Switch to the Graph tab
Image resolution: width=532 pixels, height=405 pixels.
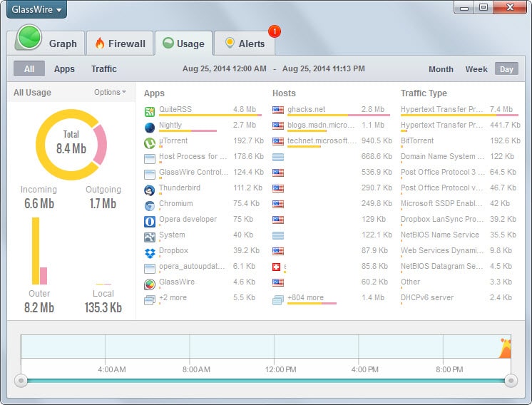[49, 43]
